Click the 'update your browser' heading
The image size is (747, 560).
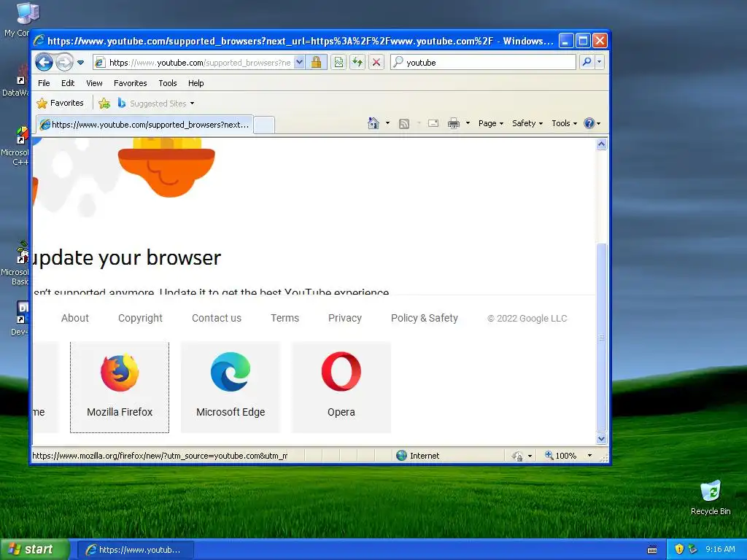[127, 257]
